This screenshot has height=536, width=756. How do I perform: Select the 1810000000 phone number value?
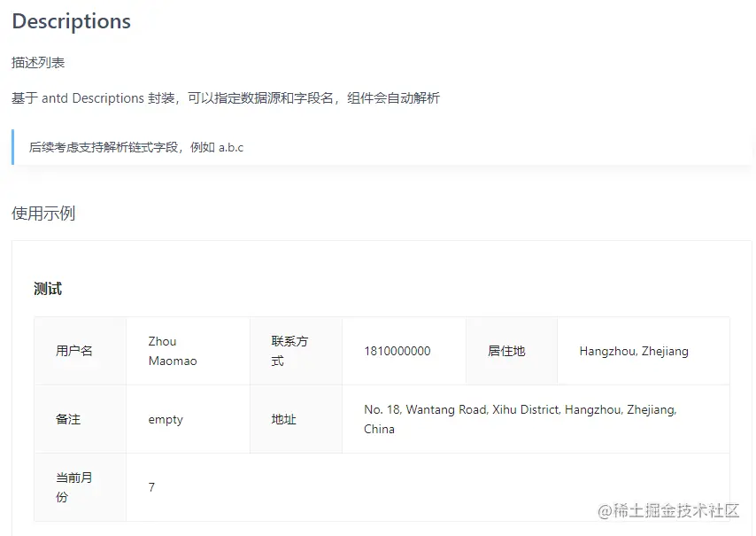pos(397,351)
